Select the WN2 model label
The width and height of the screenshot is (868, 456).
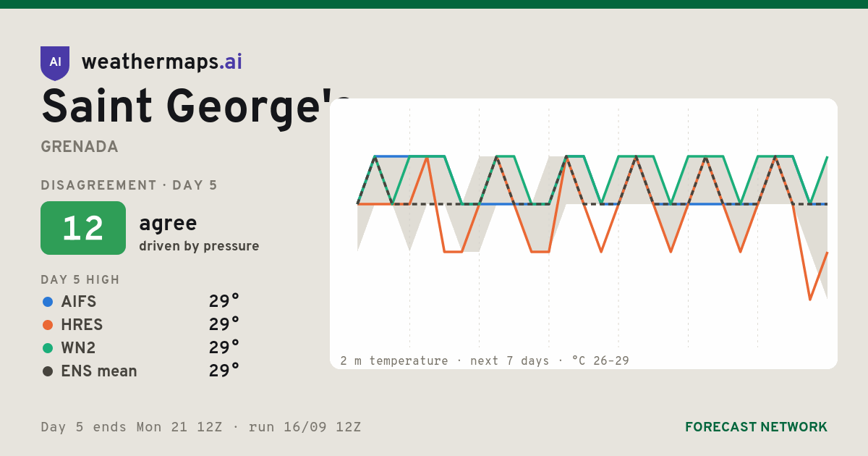(79, 348)
